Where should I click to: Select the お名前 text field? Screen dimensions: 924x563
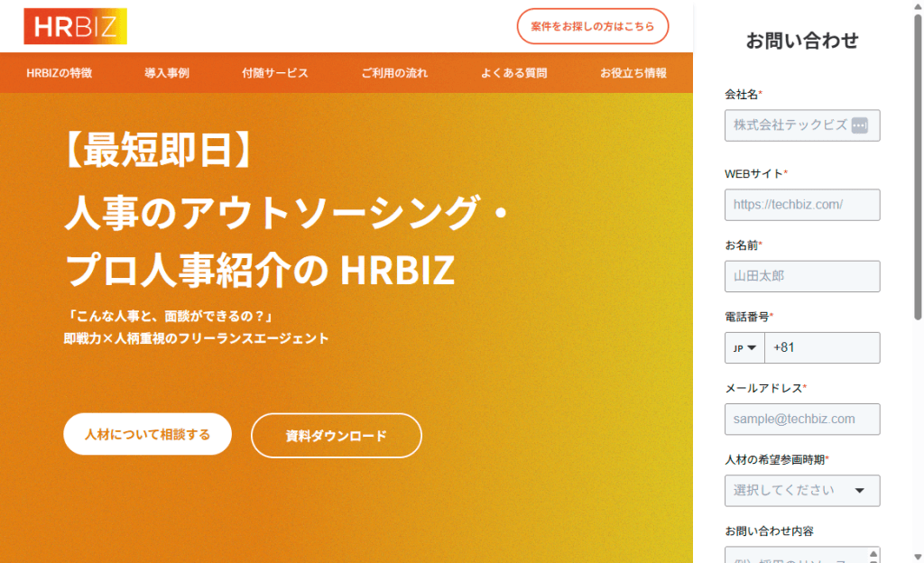point(801,276)
